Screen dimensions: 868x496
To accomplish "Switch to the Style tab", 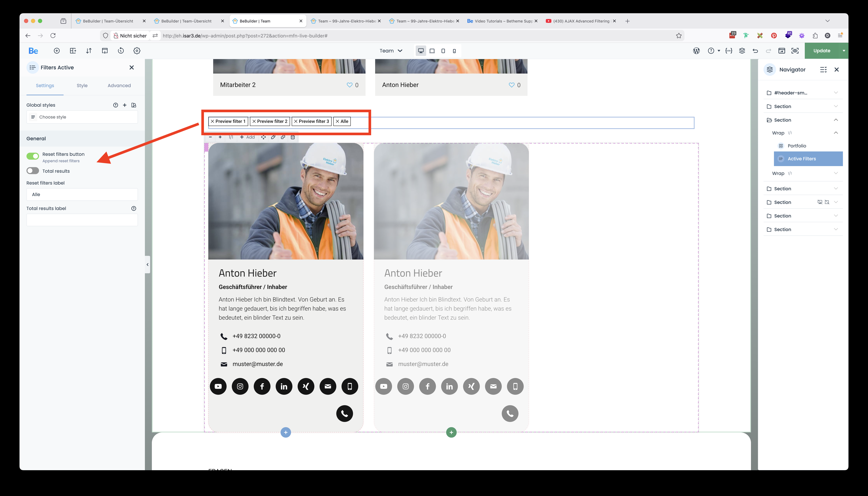I will coord(82,86).
